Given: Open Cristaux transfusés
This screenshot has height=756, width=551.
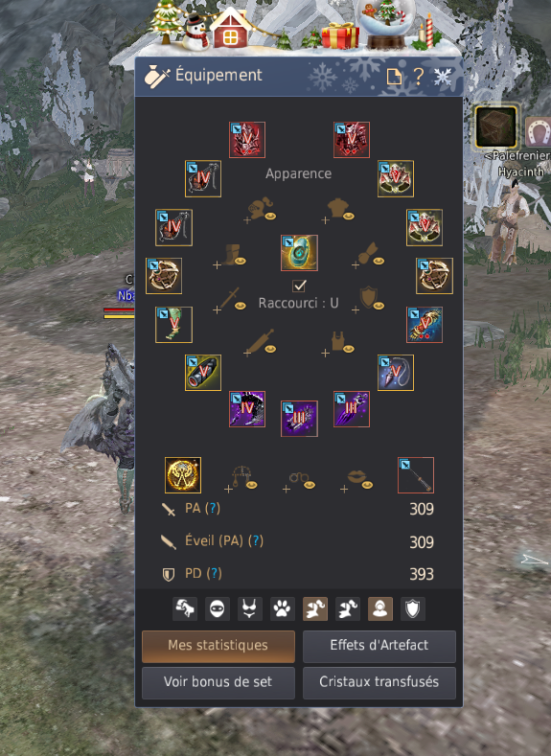Looking at the screenshot, I should (x=379, y=683).
